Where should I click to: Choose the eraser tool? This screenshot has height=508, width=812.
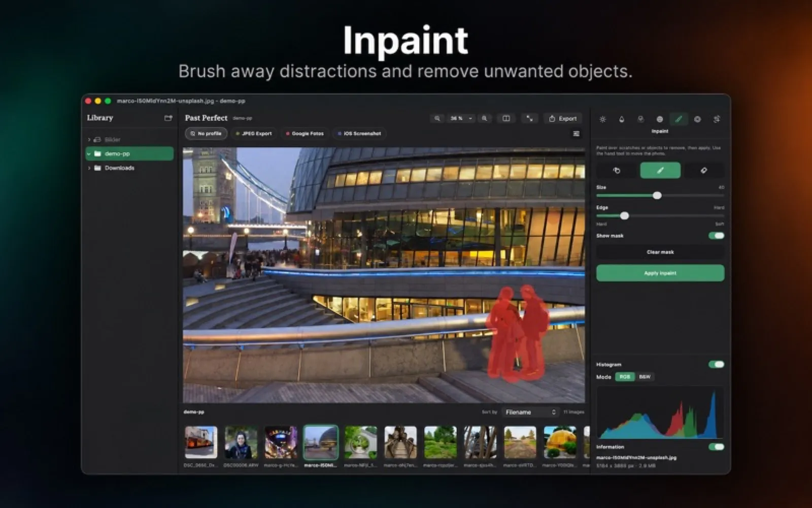click(x=704, y=171)
